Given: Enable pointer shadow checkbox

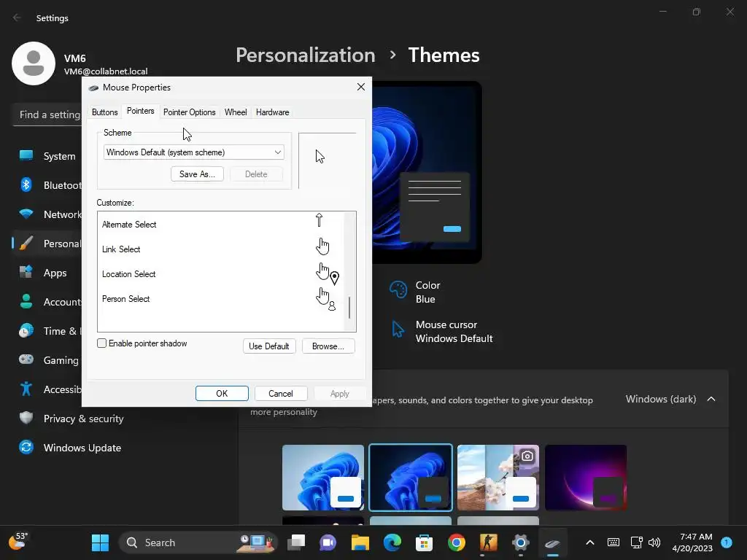Looking at the screenshot, I should coord(101,343).
